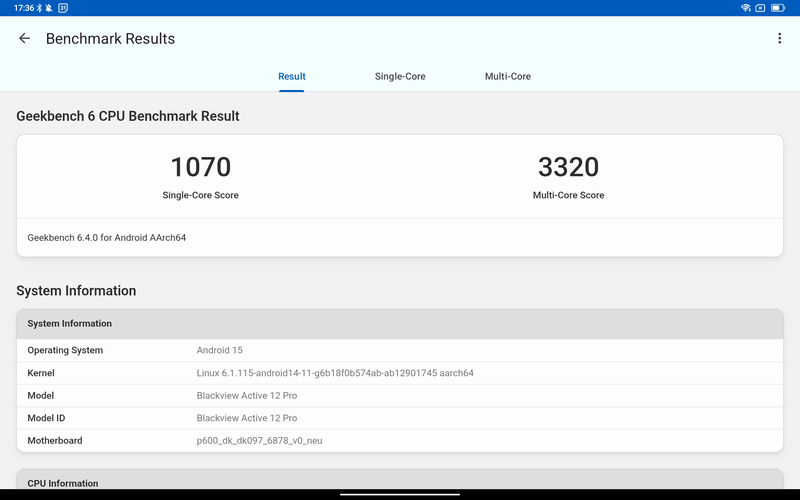The height and width of the screenshot is (500, 800).
Task: Tap Blackview Active 12 Pro in Model ID row
Action: pyautogui.click(x=246, y=418)
